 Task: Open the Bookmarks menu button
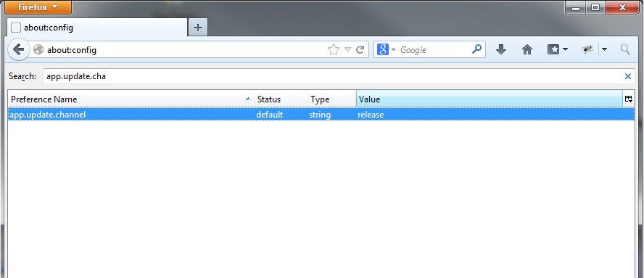[x=558, y=50]
